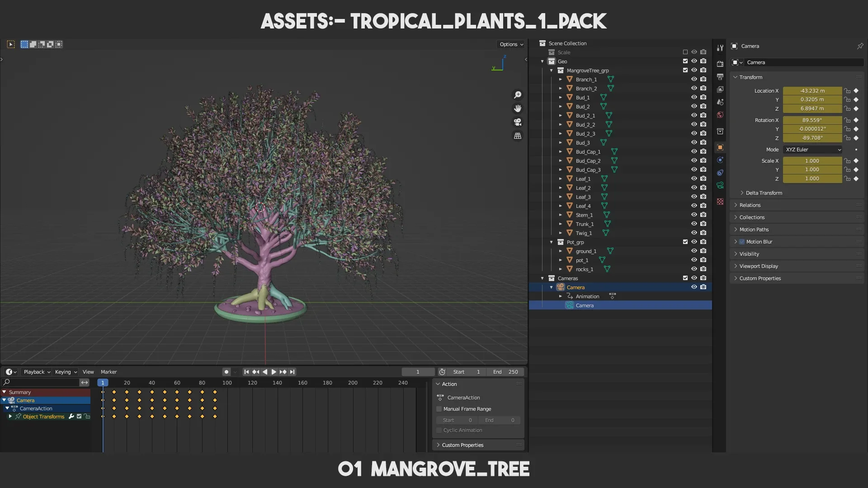Collapse the Pot_grp collection
Screen dimensions: 868x488
click(x=552, y=242)
